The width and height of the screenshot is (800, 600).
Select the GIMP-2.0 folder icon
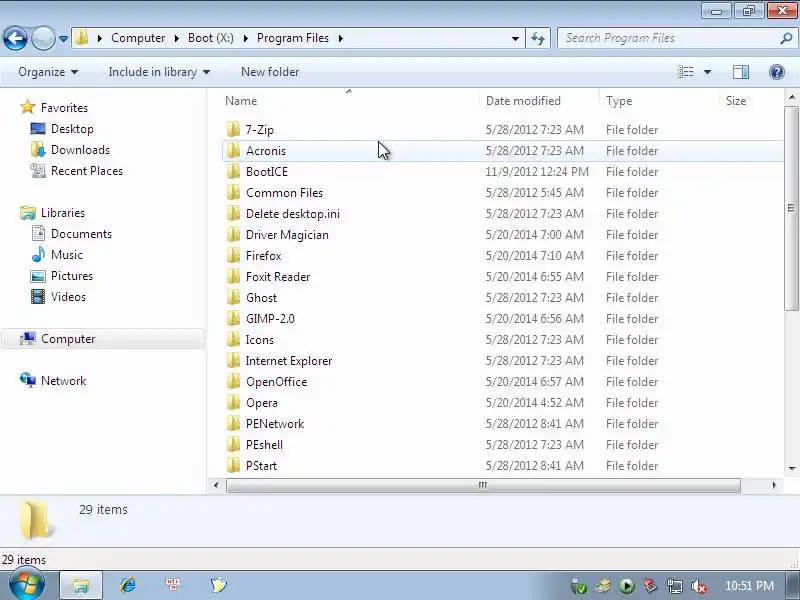point(233,318)
